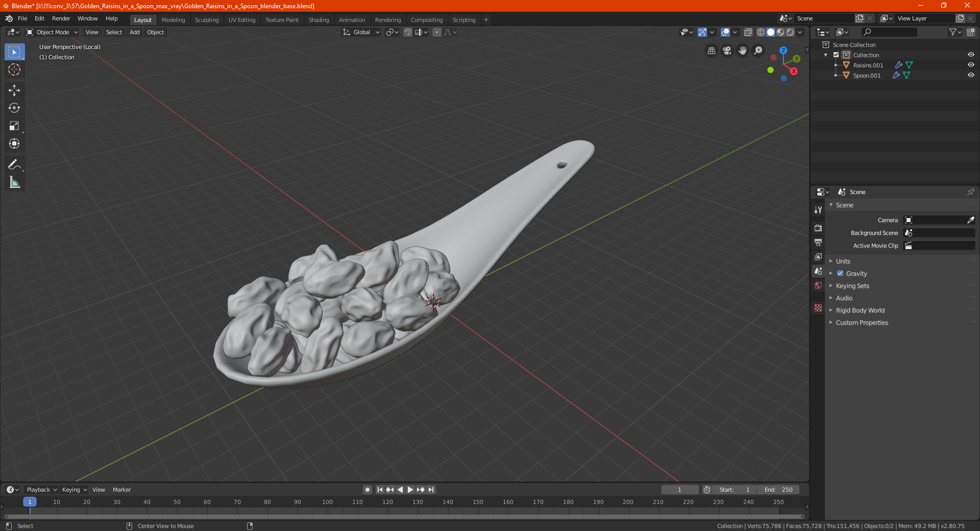This screenshot has width=980, height=531.
Task: Switch to UV Editing workspace tab
Action: click(242, 20)
